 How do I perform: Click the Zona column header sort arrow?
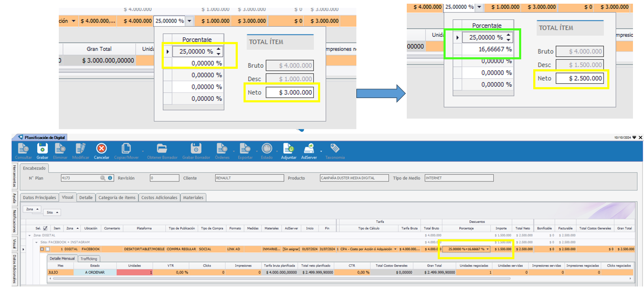pyautogui.click(x=78, y=228)
